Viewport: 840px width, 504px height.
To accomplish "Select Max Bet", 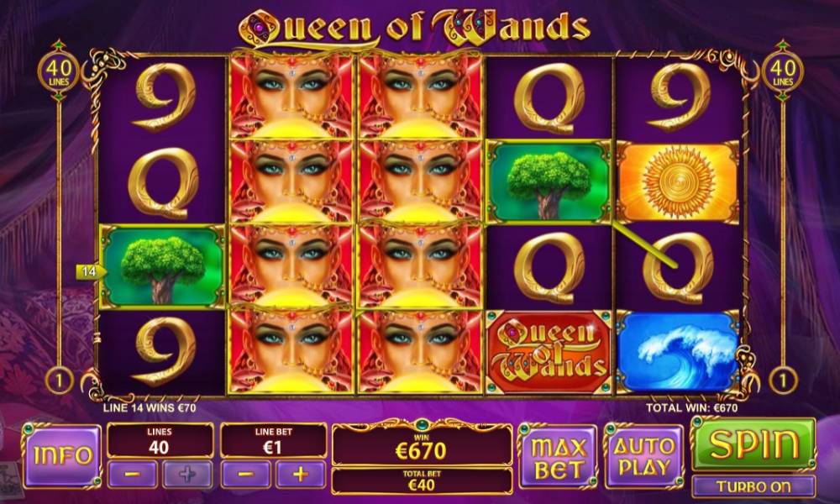I will [x=559, y=457].
